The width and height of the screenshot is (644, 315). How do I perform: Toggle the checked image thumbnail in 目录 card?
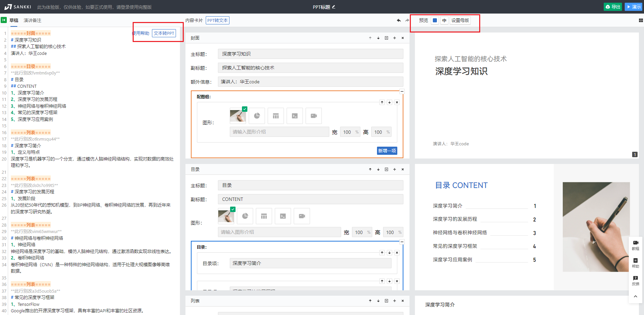tap(226, 216)
